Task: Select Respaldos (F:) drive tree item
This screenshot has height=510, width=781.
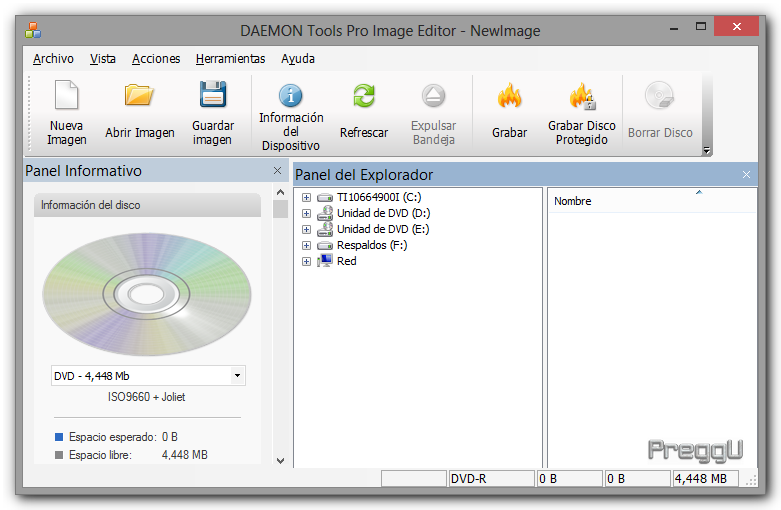Action: coord(372,245)
